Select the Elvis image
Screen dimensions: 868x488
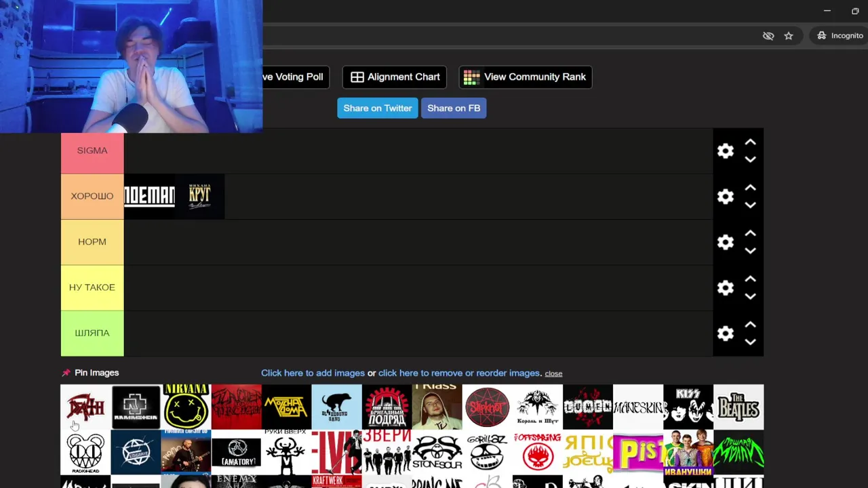(x=336, y=452)
